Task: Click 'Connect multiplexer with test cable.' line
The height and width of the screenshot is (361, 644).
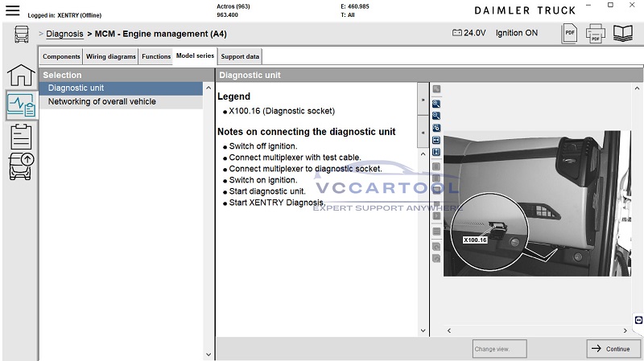Action: tap(295, 158)
